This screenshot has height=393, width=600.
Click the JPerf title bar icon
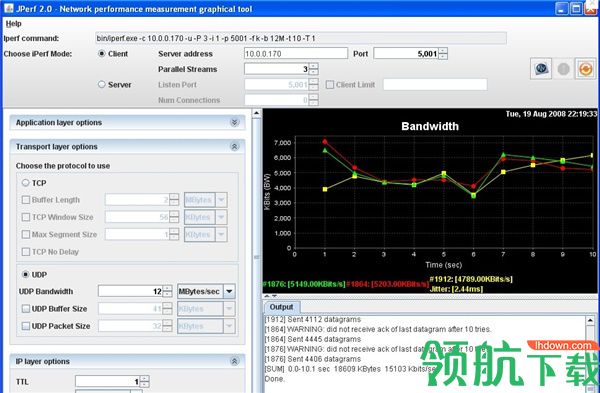[8, 8]
